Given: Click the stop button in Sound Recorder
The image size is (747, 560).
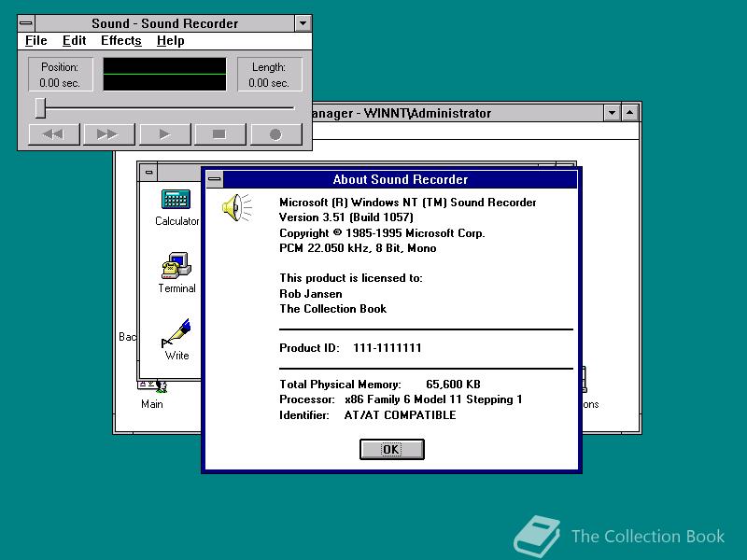Looking at the screenshot, I should 220,134.
